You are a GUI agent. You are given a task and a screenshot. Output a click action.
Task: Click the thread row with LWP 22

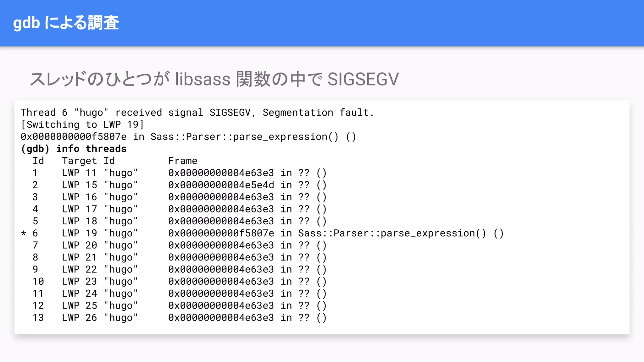180,269
